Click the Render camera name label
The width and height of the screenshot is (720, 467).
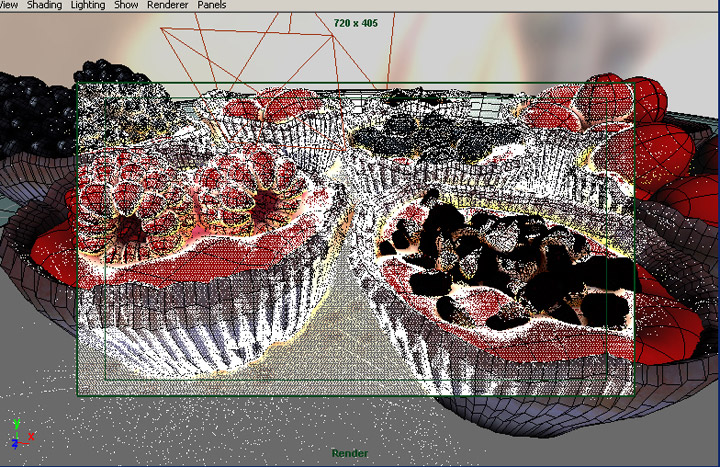tap(349, 453)
